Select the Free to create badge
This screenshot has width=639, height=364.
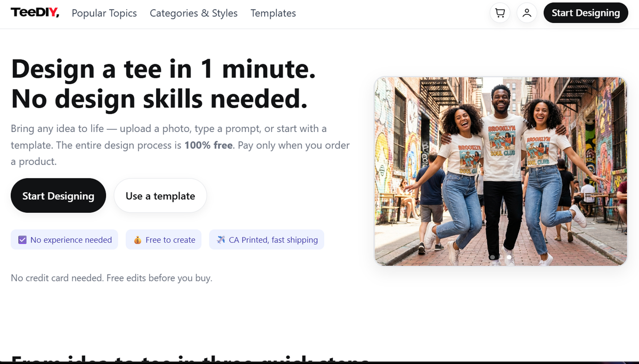coord(163,239)
